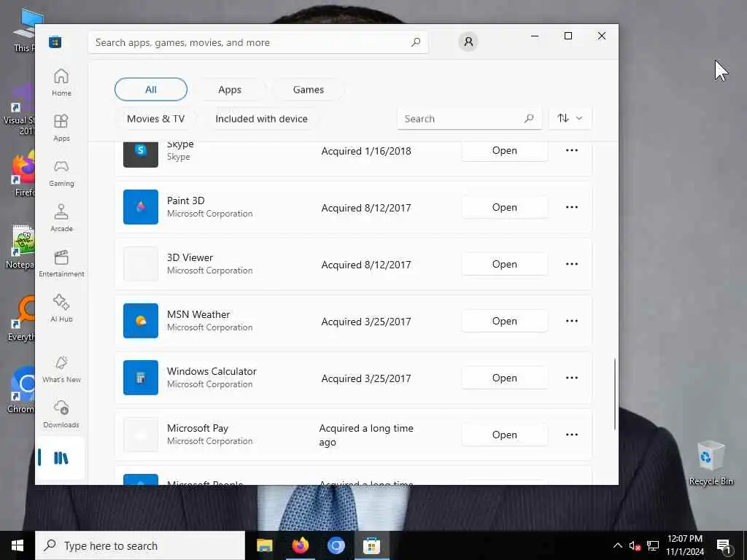Open more options for Paint 3D
Screen dimensions: 747x560
[572, 207]
